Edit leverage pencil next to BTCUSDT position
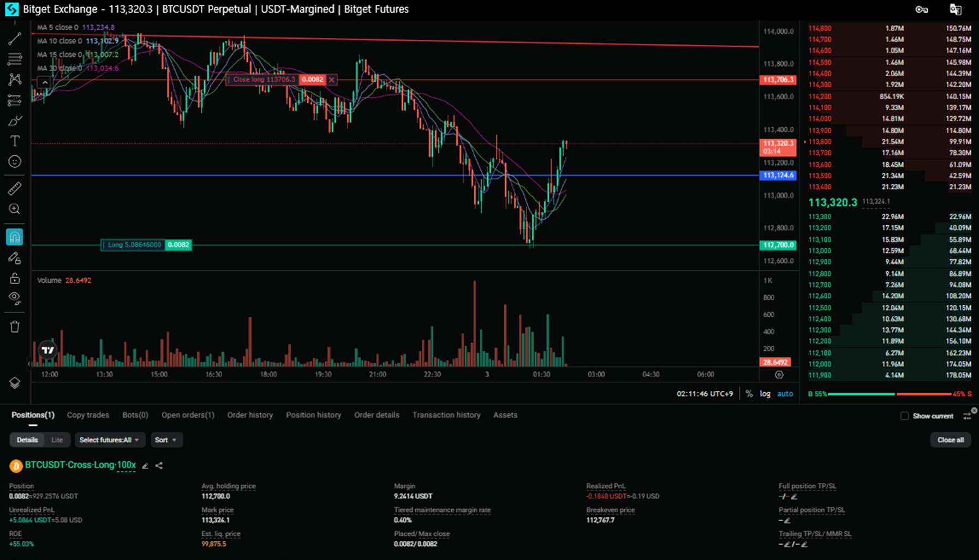Viewport: 979px width, 560px height. (145, 466)
